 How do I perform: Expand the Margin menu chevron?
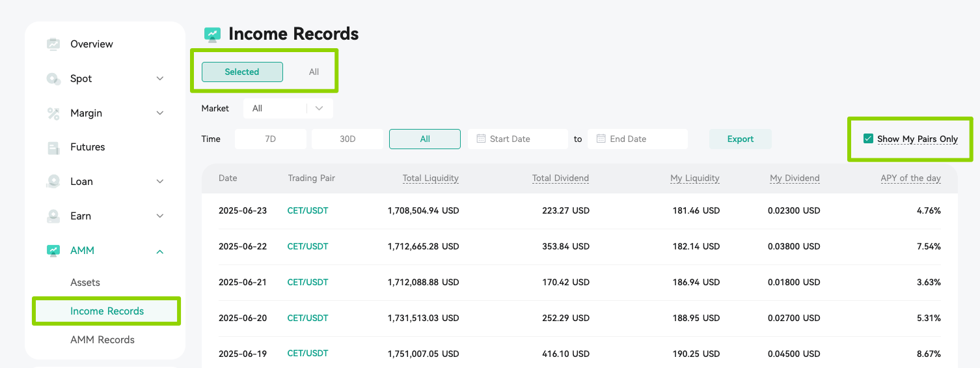pos(160,113)
